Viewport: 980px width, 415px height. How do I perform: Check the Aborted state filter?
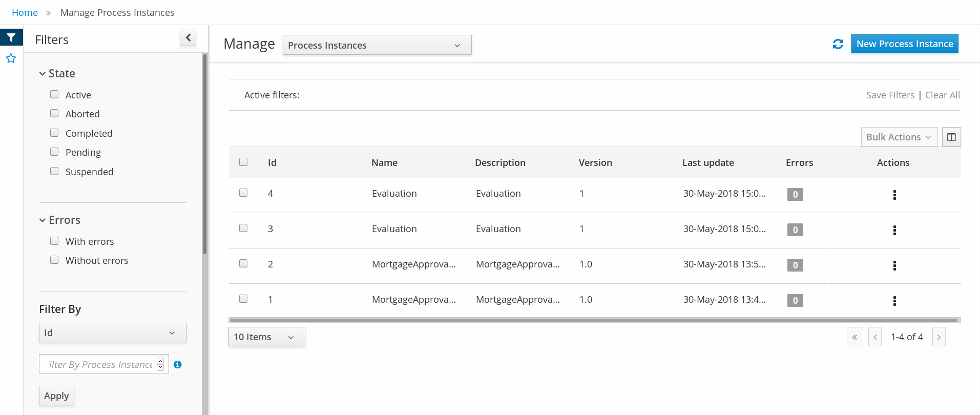pyautogui.click(x=54, y=113)
